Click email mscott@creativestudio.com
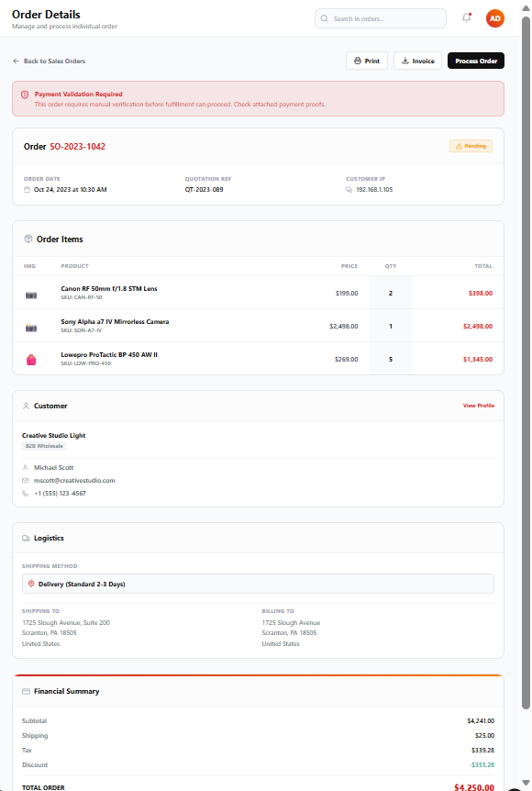Screen dimensions: 532x791 pos(74,481)
